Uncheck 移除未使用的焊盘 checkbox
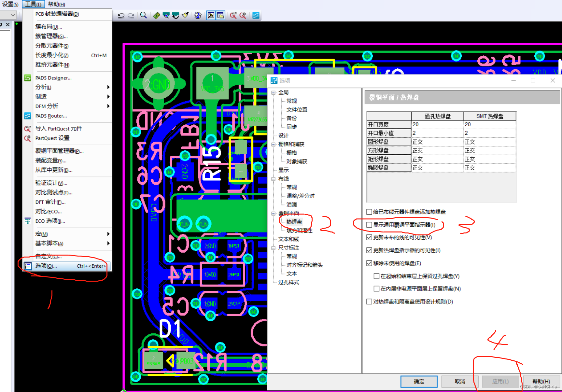The height and width of the screenshot is (392, 562). click(369, 263)
